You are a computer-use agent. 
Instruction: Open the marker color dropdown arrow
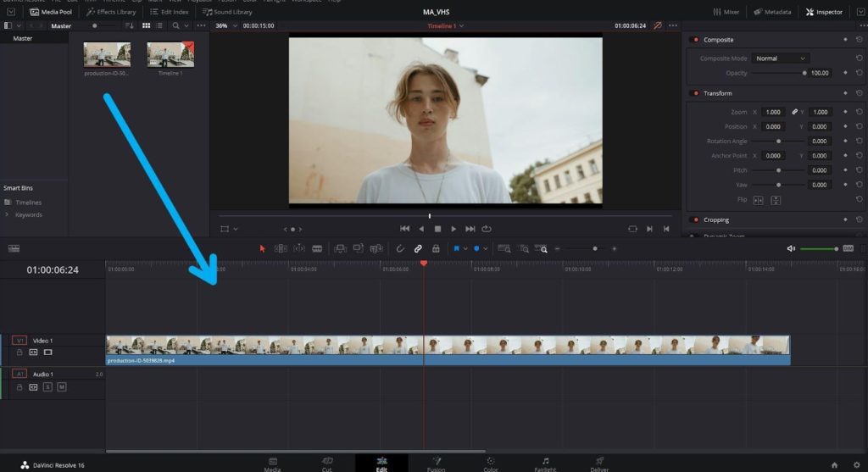486,249
